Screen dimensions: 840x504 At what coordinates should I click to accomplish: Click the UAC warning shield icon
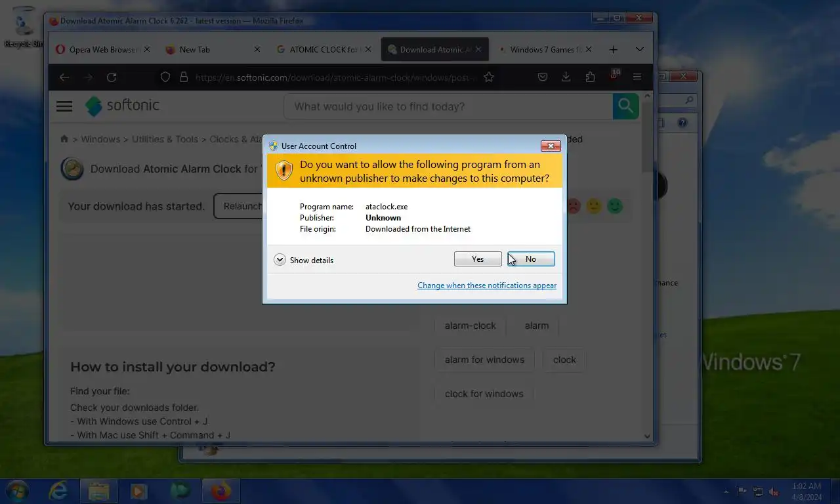[283, 171]
